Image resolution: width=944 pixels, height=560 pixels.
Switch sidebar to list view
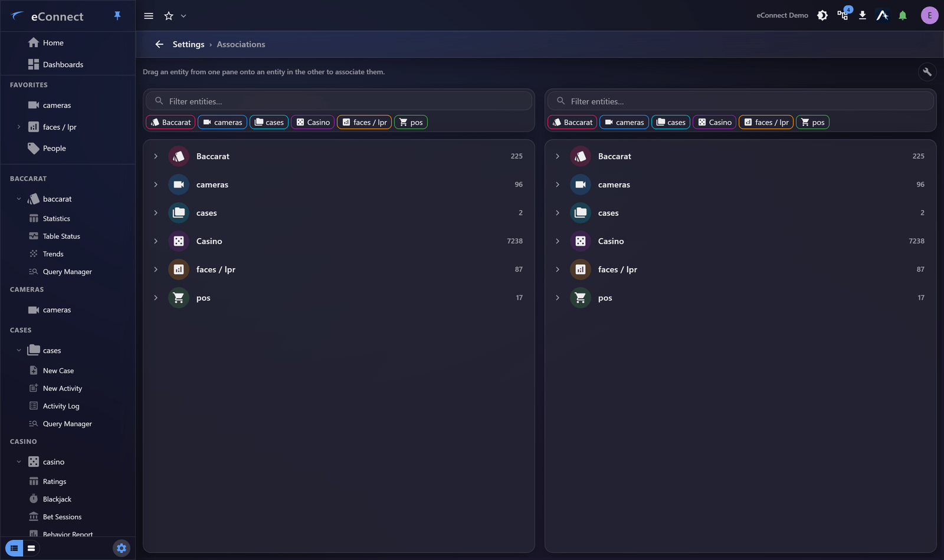pos(14,548)
